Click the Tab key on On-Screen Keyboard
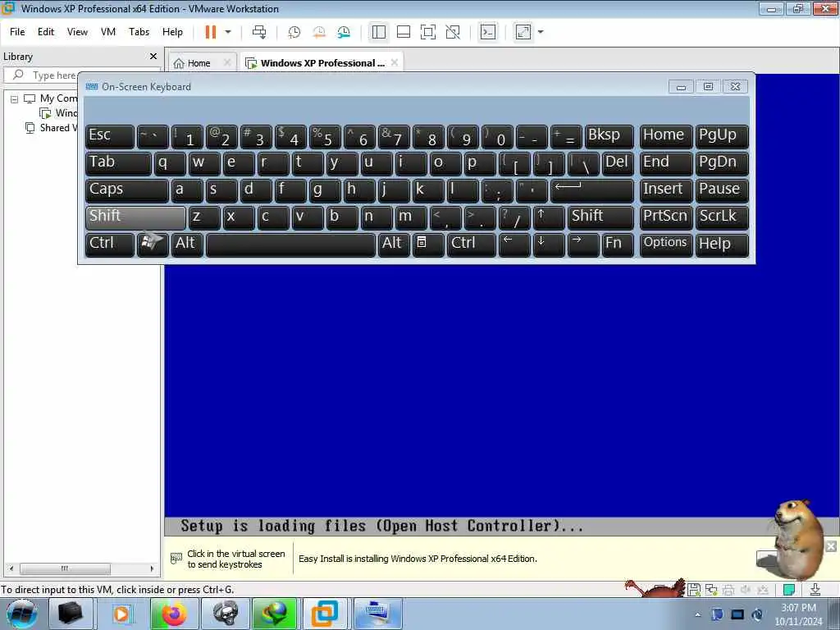Screen dimensions: 840x630 (x=118, y=163)
